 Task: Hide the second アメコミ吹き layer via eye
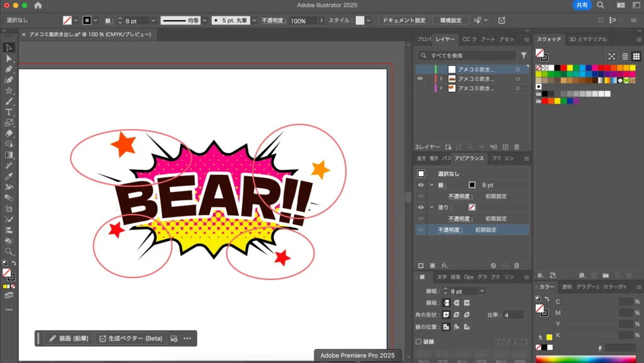click(420, 79)
